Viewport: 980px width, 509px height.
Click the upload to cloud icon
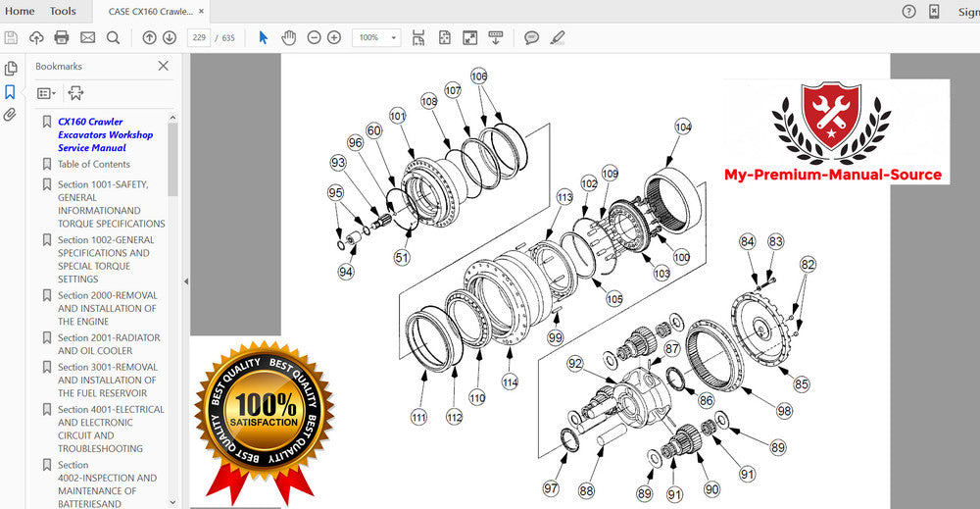point(36,37)
